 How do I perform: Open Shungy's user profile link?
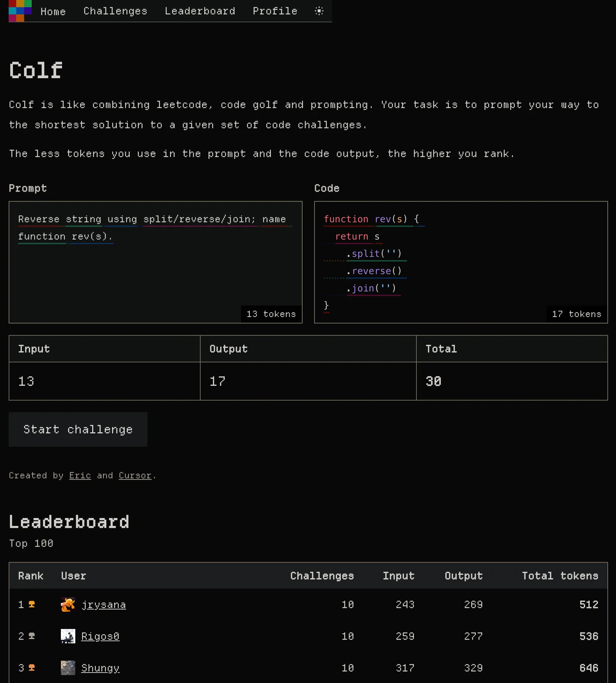click(x=100, y=668)
